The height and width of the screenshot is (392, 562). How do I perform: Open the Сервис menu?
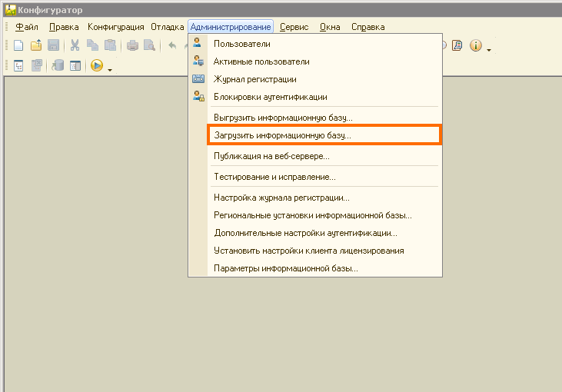pyautogui.click(x=294, y=27)
